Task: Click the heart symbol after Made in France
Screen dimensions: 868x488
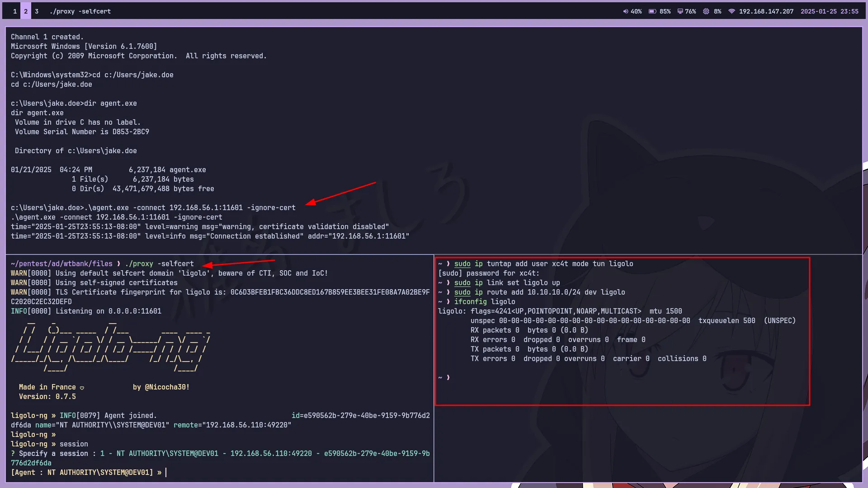Action: (x=82, y=388)
